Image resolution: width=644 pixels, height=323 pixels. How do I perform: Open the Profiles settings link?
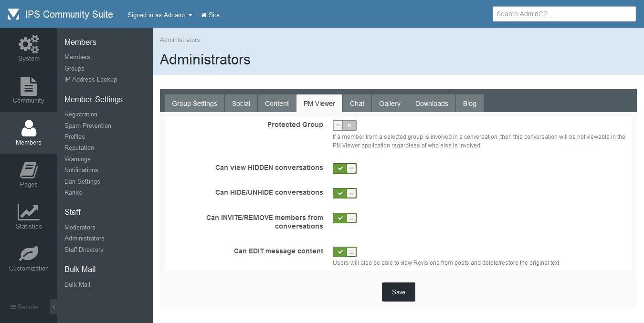click(x=74, y=136)
